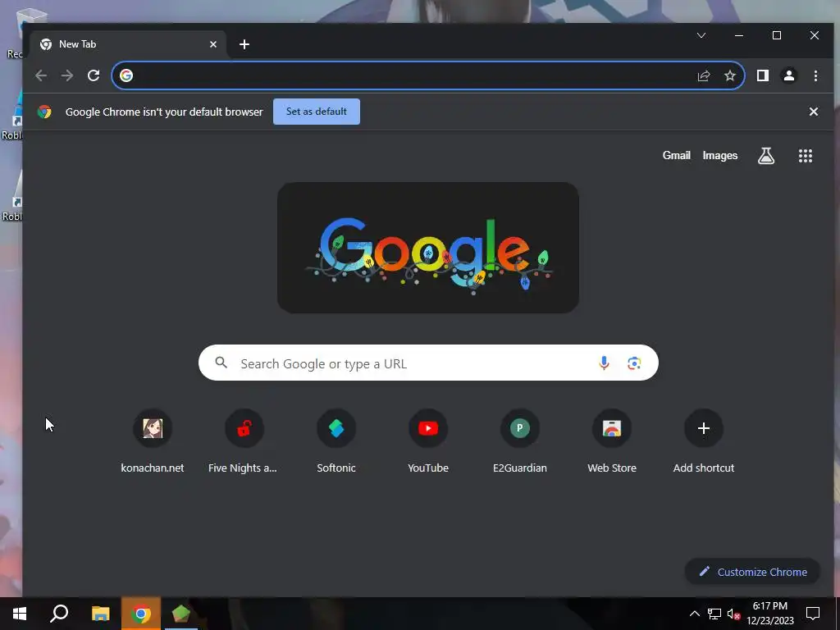
Task: Open the side panel icon
Action: click(762, 75)
